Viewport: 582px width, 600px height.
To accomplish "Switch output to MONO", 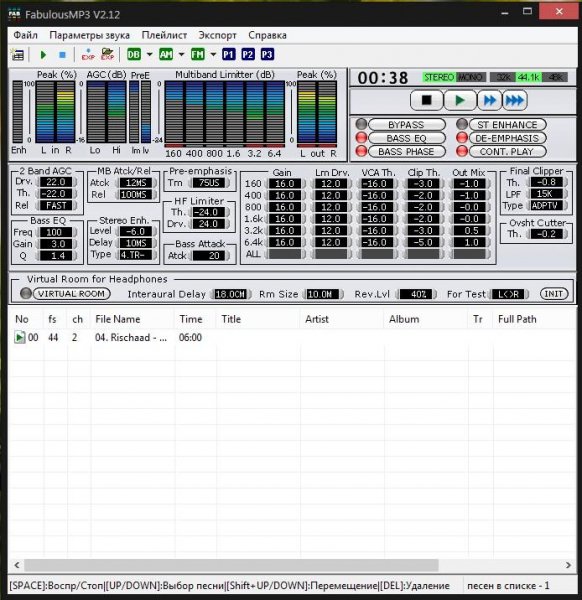I will click(470, 77).
